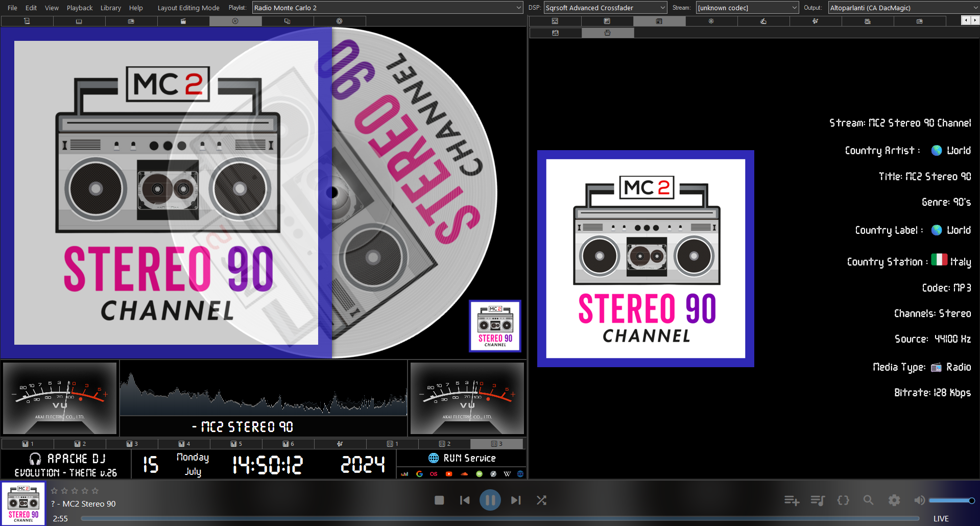The height and width of the screenshot is (526, 980).
Task: Switch to visualization tab 2
Action: click(80, 444)
